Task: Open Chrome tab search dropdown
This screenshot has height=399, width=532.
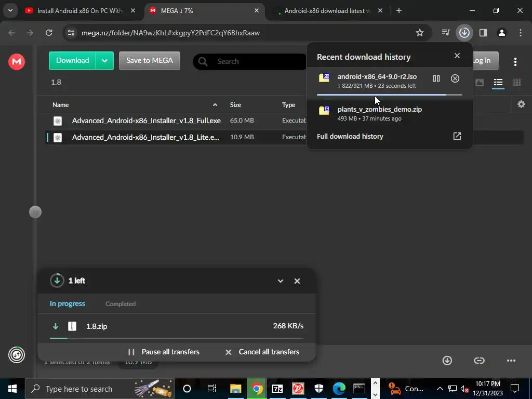Action: click(10, 10)
